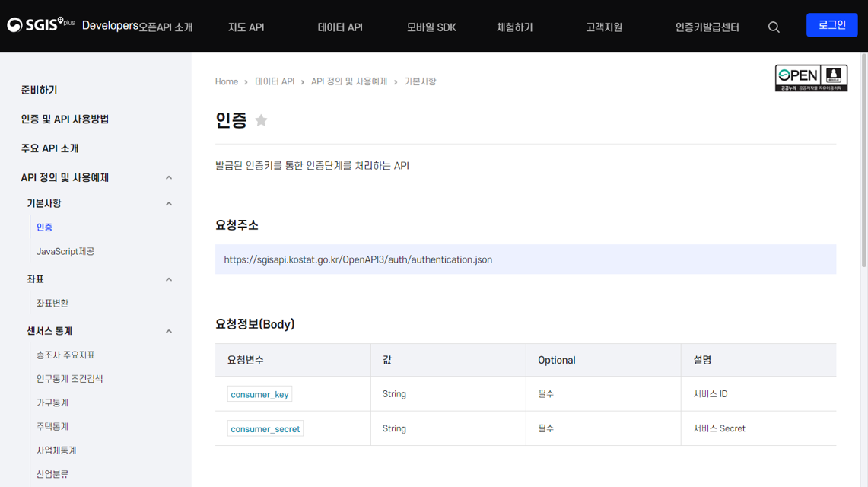Click the authentication.json request URL box
Image resolution: width=868 pixels, height=487 pixels.
coord(525,259)
